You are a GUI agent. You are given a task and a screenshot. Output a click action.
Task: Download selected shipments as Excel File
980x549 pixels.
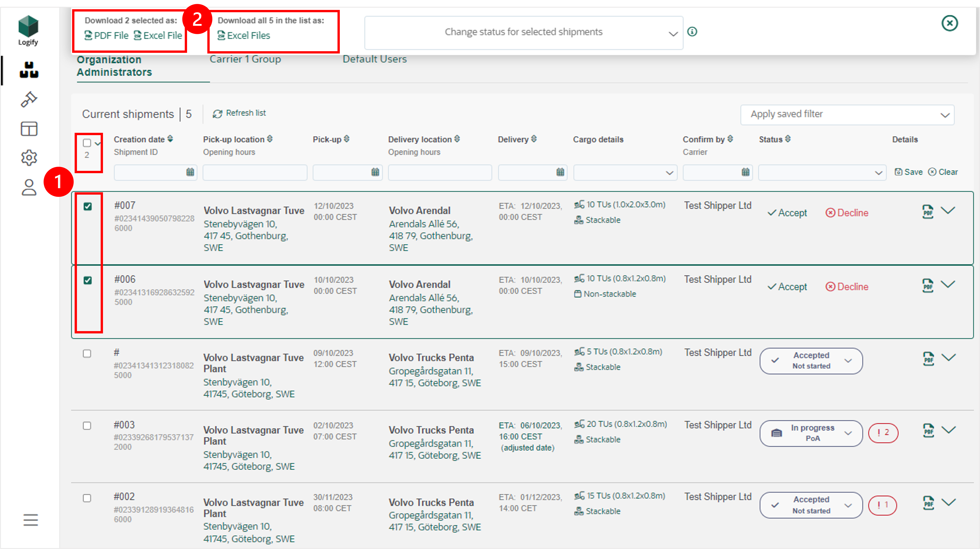[158, 36]
